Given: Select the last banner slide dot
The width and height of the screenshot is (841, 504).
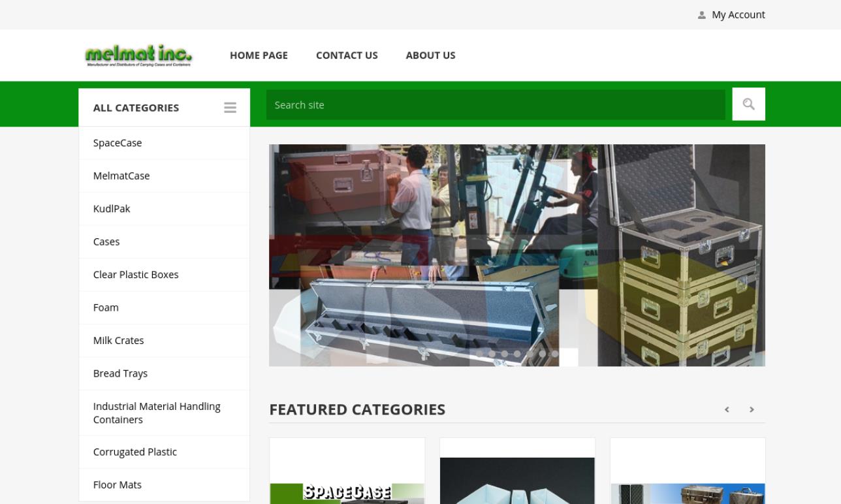Looking at the screenshot, I should tap(555, 354).
